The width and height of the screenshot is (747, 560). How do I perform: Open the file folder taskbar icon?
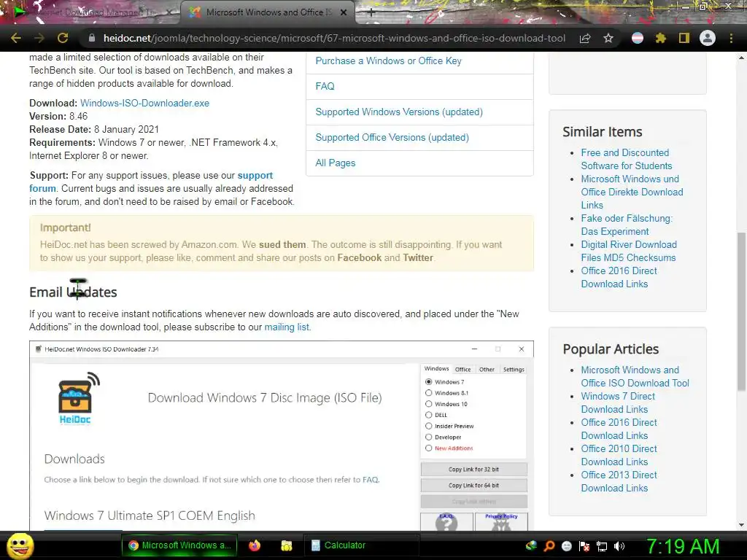286,545
